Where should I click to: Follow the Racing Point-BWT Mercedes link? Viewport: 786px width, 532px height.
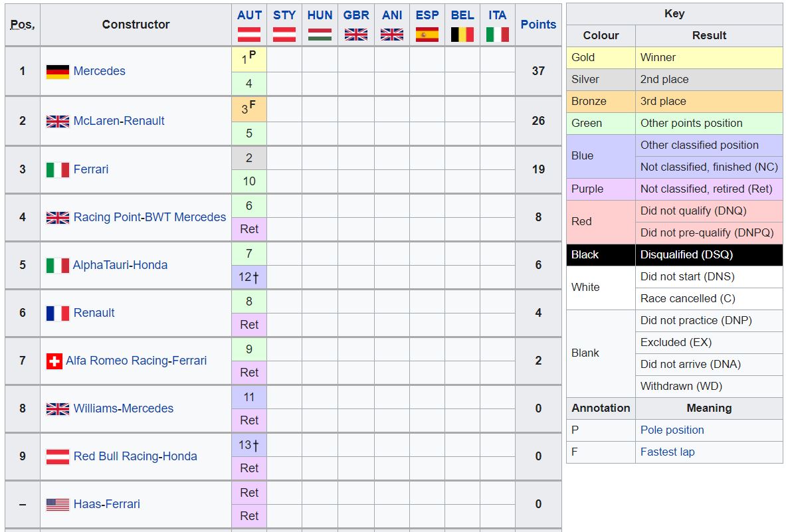(150, 217)
